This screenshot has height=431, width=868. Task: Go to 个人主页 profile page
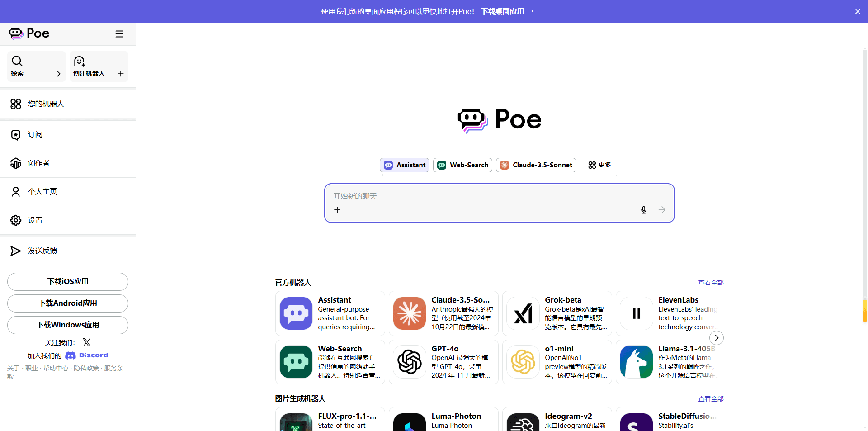coord(68,192)
